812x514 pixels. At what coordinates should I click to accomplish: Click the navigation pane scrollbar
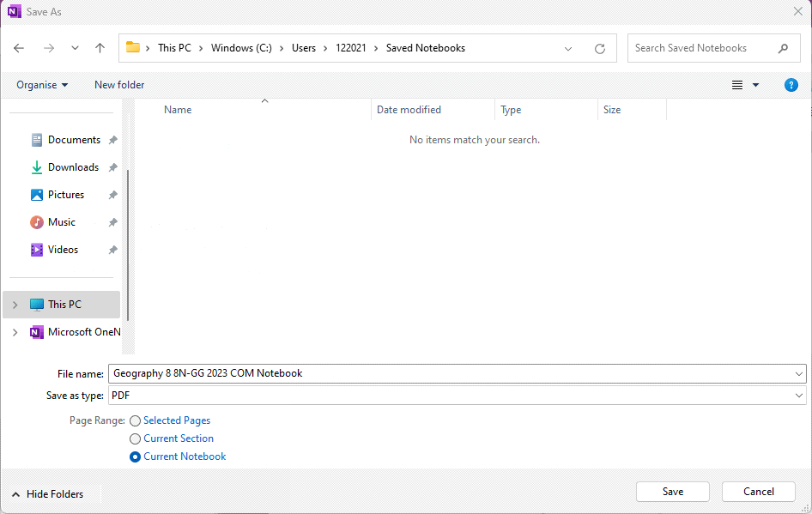coord(128,245)
